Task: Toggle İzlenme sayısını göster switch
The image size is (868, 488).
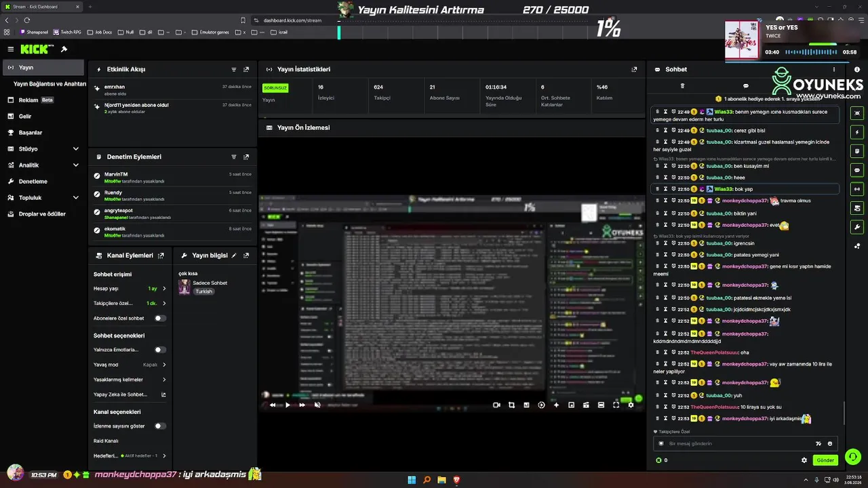Action: point(160,426)
